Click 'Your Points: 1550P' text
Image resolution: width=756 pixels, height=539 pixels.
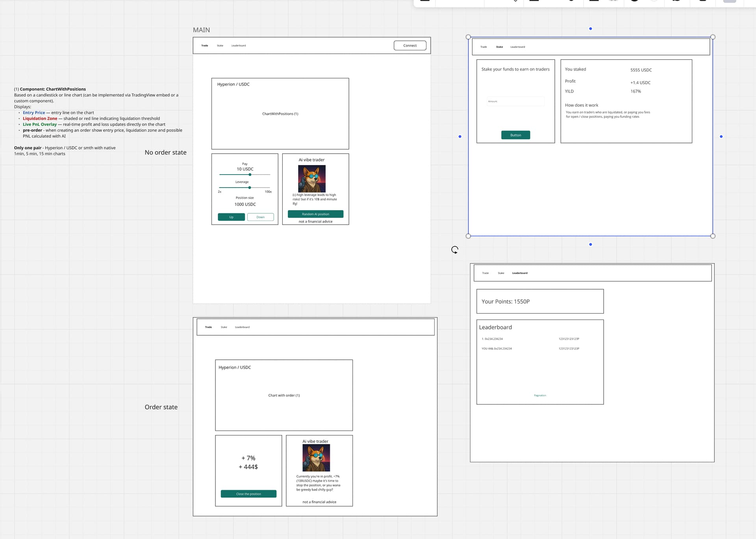[506, 301]
